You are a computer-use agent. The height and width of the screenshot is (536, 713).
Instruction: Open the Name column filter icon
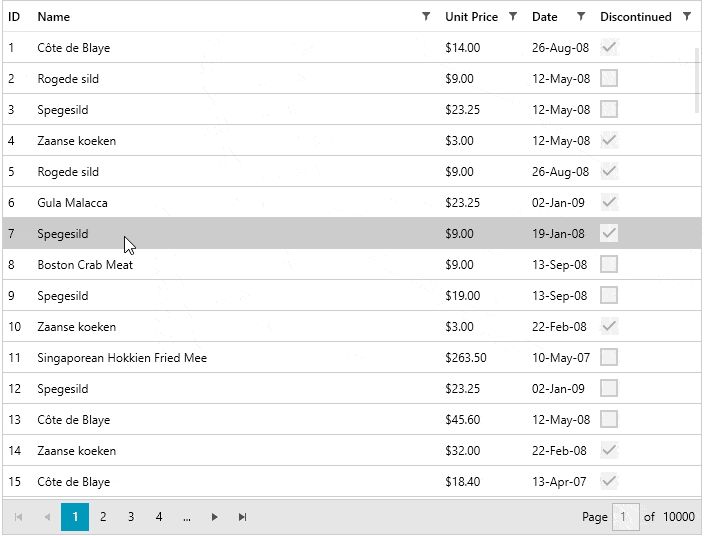click(426, 17)
